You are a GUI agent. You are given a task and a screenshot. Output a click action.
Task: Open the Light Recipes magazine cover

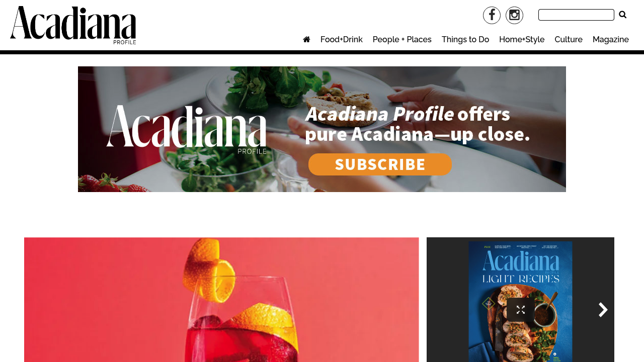[x=520, y=302]
